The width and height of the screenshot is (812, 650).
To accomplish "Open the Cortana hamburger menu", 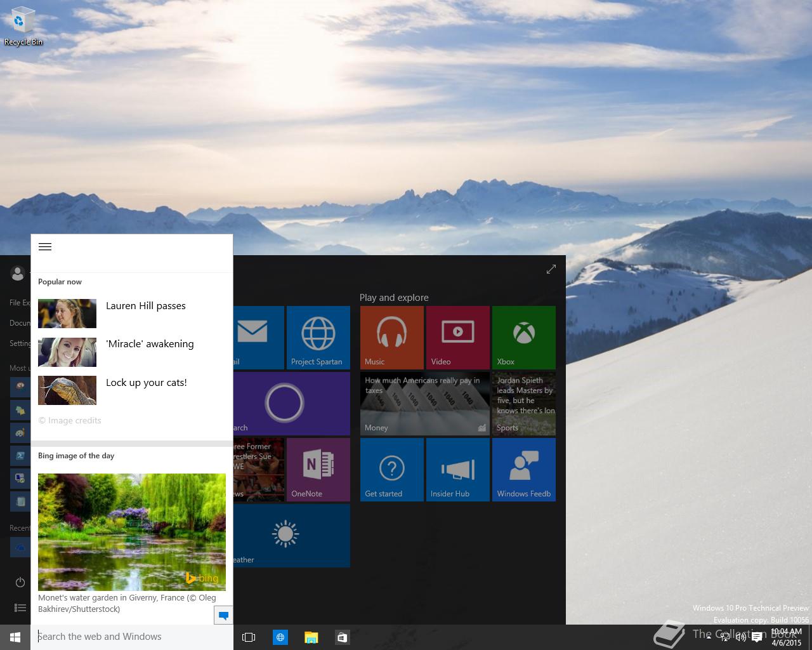I will coord(45,247).
